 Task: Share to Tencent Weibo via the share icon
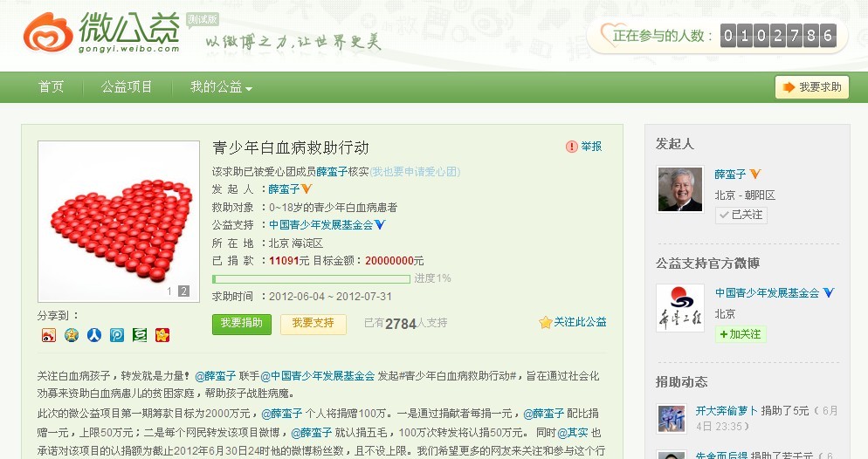[117, 335]
